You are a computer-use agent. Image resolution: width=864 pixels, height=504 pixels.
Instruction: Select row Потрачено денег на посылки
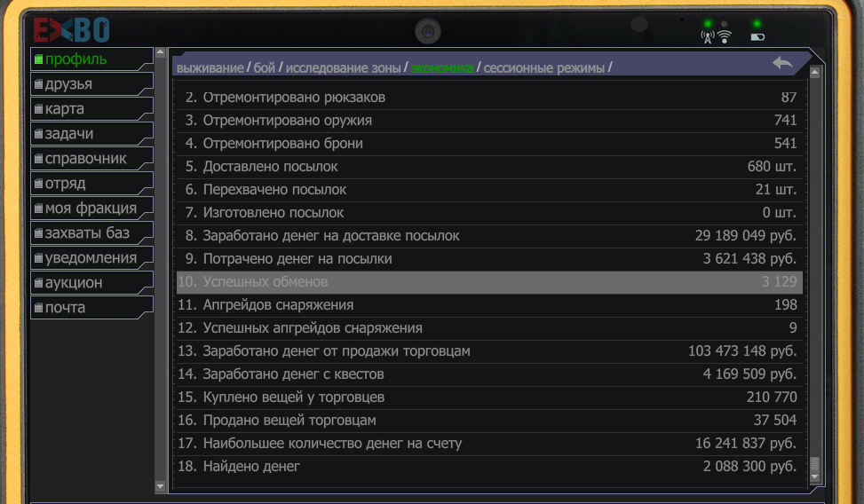(489, 259)
